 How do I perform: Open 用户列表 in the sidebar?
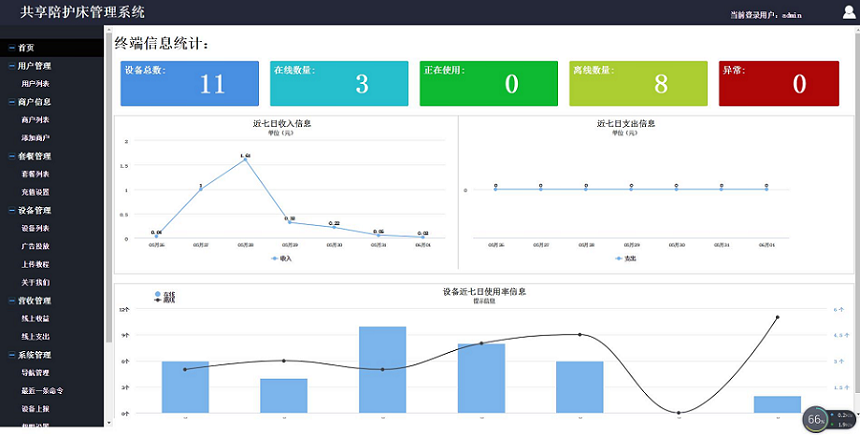coord(35,84)
